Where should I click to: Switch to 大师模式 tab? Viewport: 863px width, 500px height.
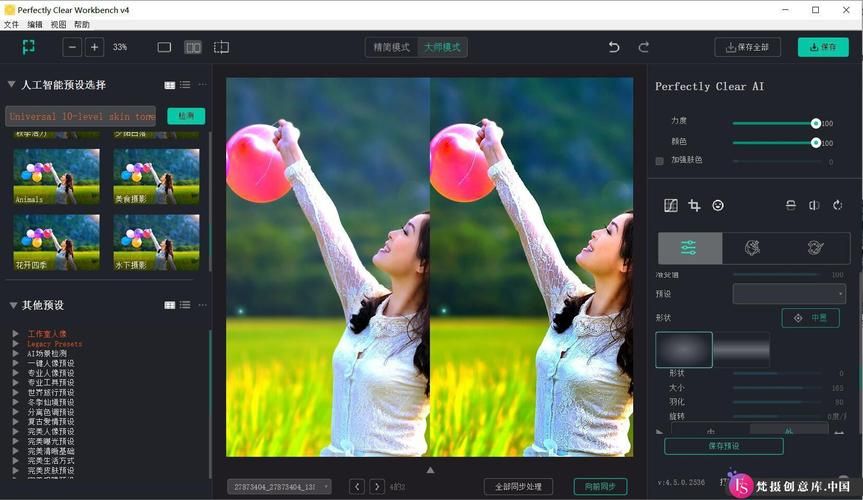click(442, 47)
